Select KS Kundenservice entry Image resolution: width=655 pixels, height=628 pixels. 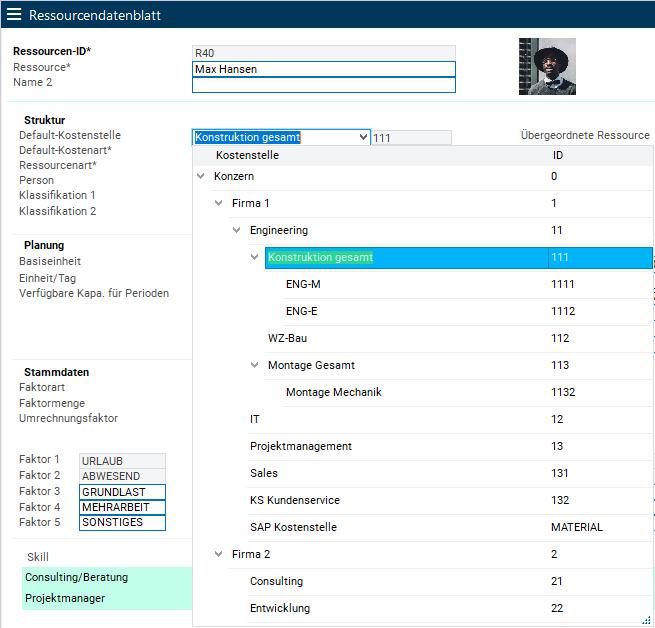point(294,500)
